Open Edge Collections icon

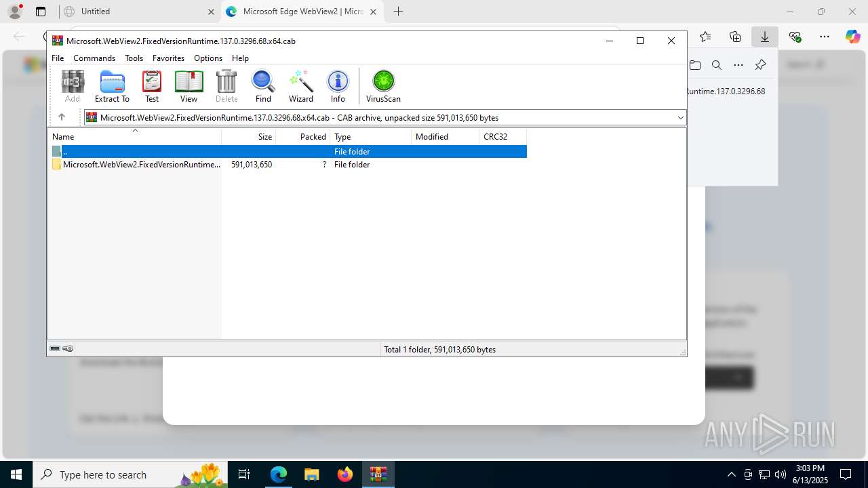point(735,37)
